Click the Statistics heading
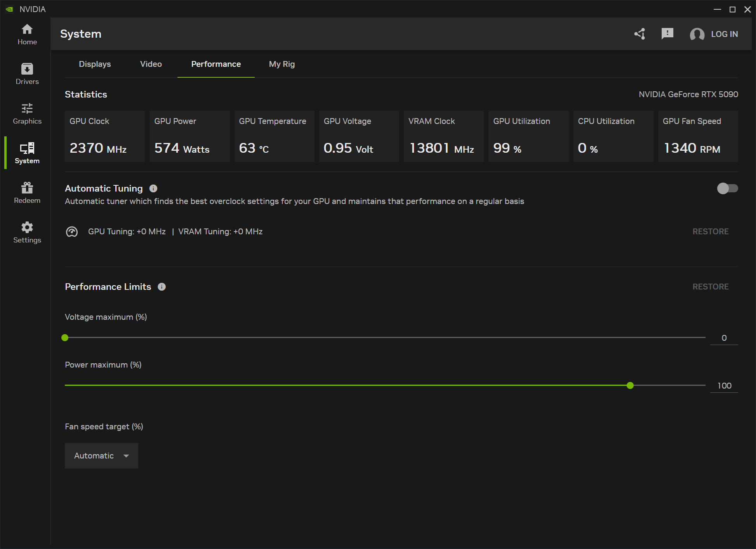756x549 pixels. 86,94
